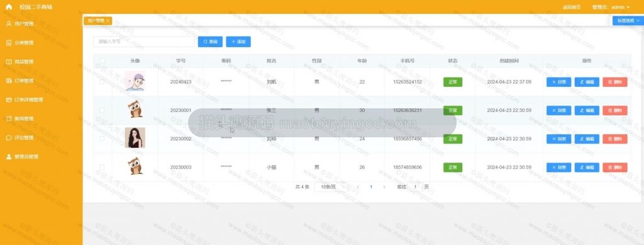Click the 学号 column header
This screenshot has height=245, width=644.
coord(180,61)
